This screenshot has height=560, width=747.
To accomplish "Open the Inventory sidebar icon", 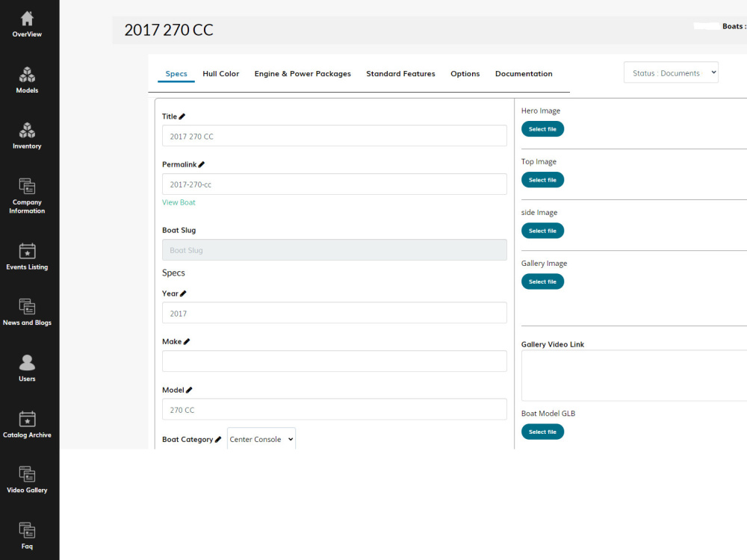I will click(27, 131).
